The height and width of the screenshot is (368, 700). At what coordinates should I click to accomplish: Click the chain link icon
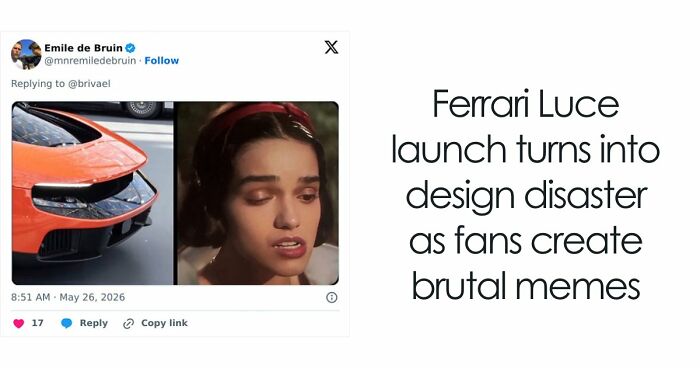[x=129, y=323]
